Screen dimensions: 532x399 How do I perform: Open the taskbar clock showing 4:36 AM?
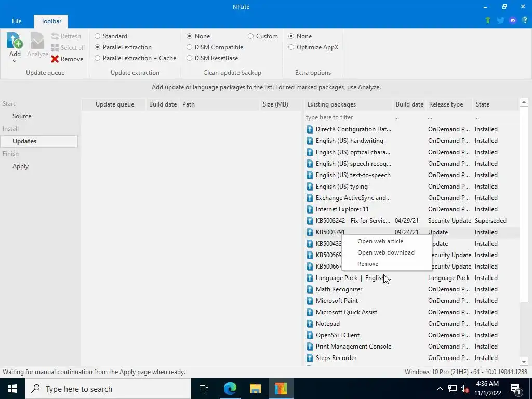(487, 389)
